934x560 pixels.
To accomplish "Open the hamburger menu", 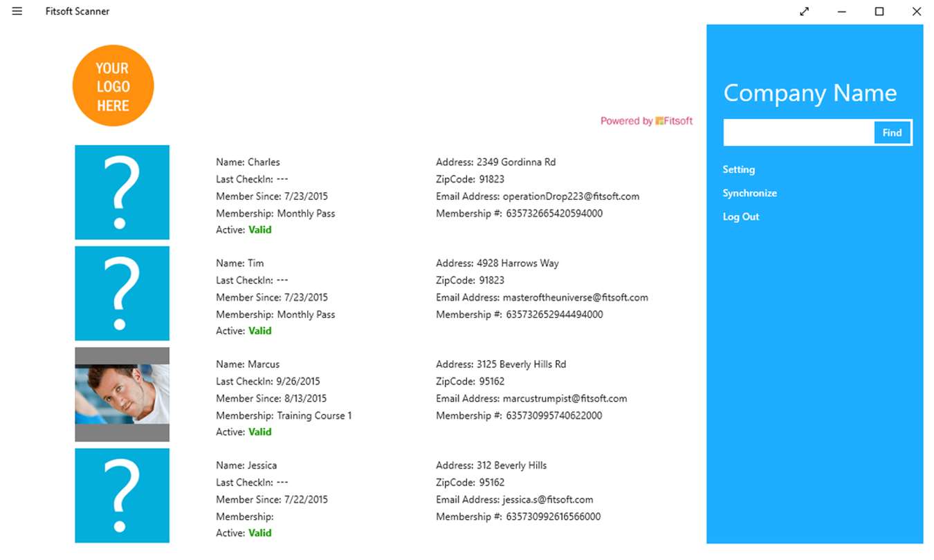I will [17, 11].
